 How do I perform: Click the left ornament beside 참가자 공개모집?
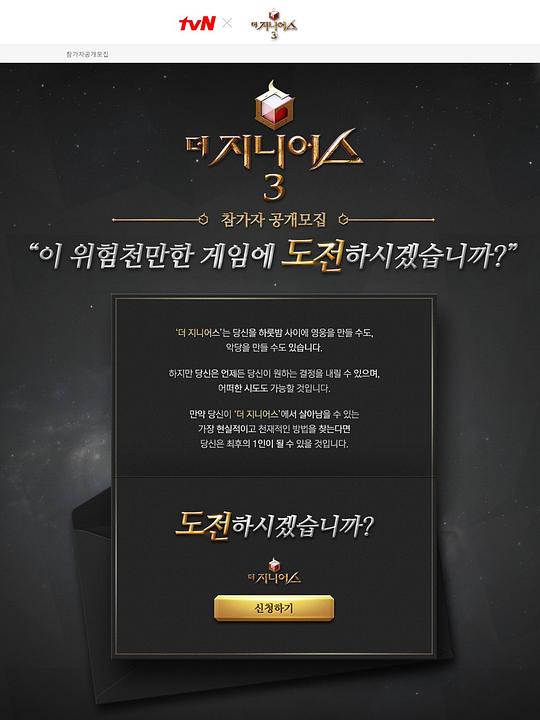pos(160,220)
